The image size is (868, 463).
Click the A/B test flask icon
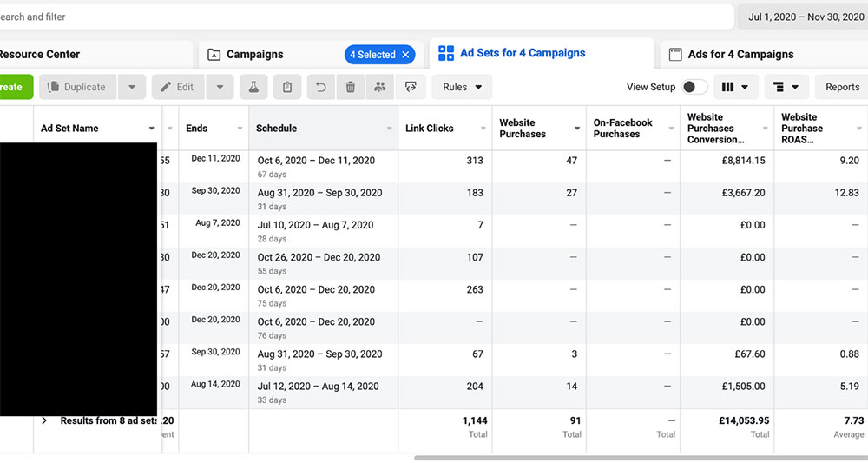(253, 87)
